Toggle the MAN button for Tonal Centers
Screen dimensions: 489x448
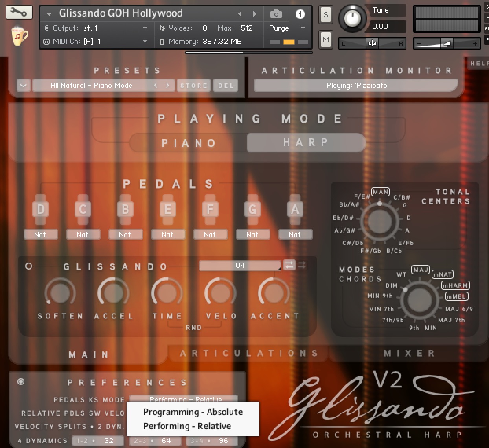pos(380,192)
